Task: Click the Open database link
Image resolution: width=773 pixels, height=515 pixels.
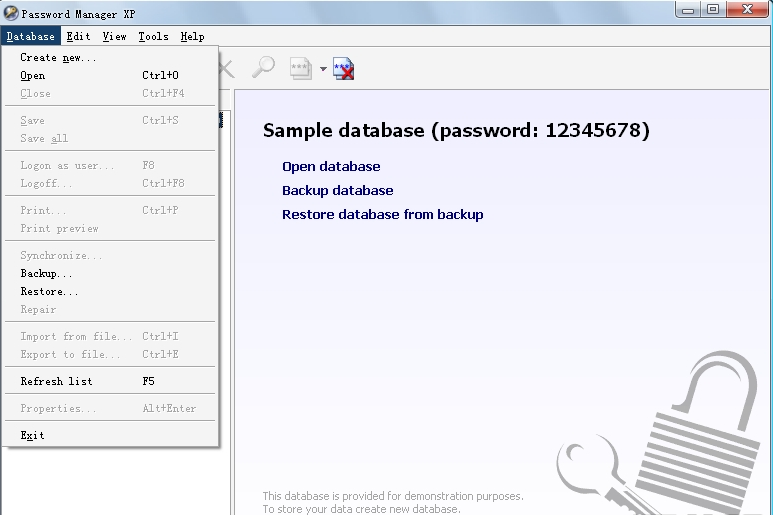Action: [331, 167]
